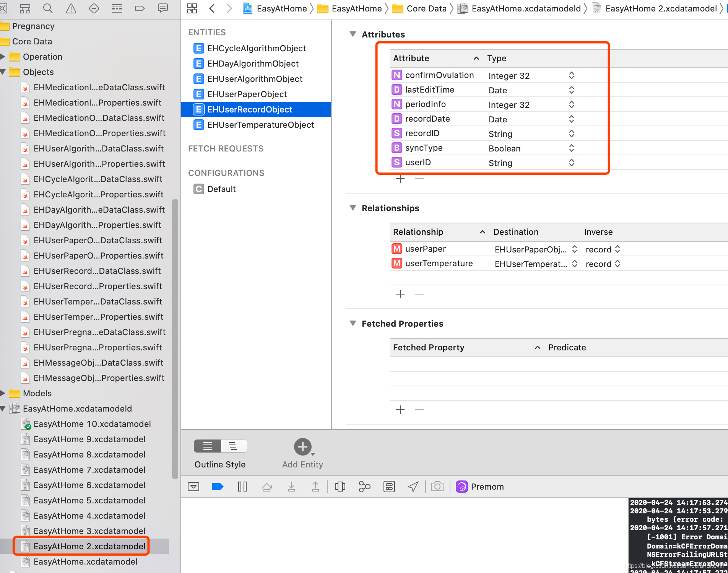This screenshot has height=573, width=728.
Task: Switch to table outline style
Action: 208,446
